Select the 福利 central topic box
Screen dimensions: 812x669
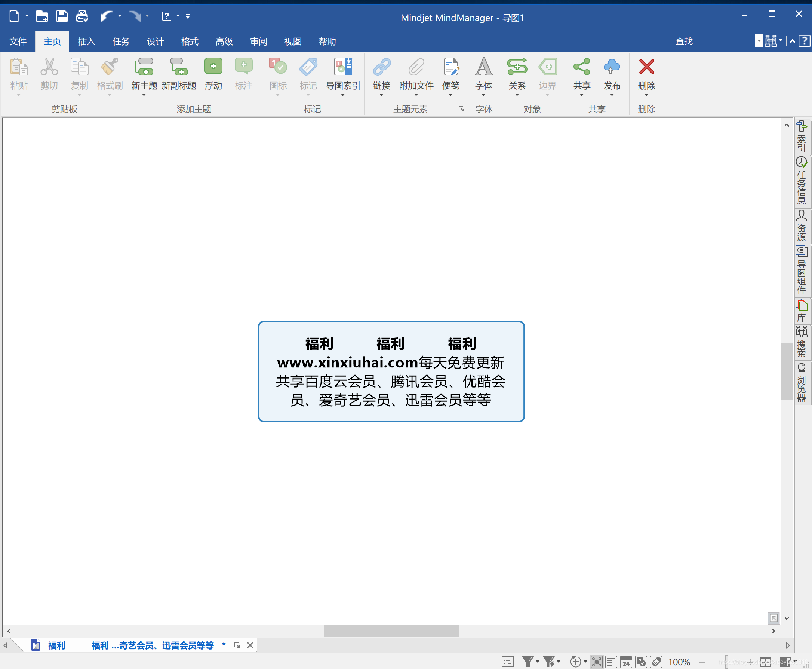pos(391,372)
